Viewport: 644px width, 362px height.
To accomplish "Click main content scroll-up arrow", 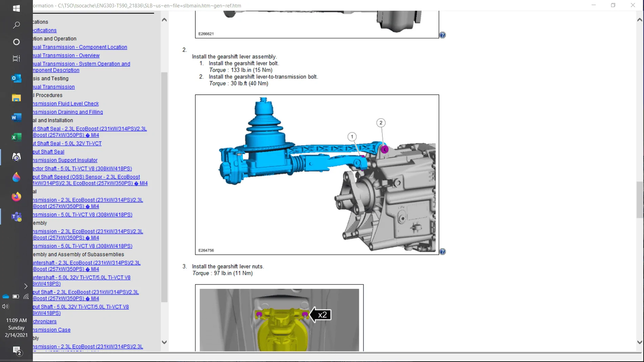I will tap(640, 20).
